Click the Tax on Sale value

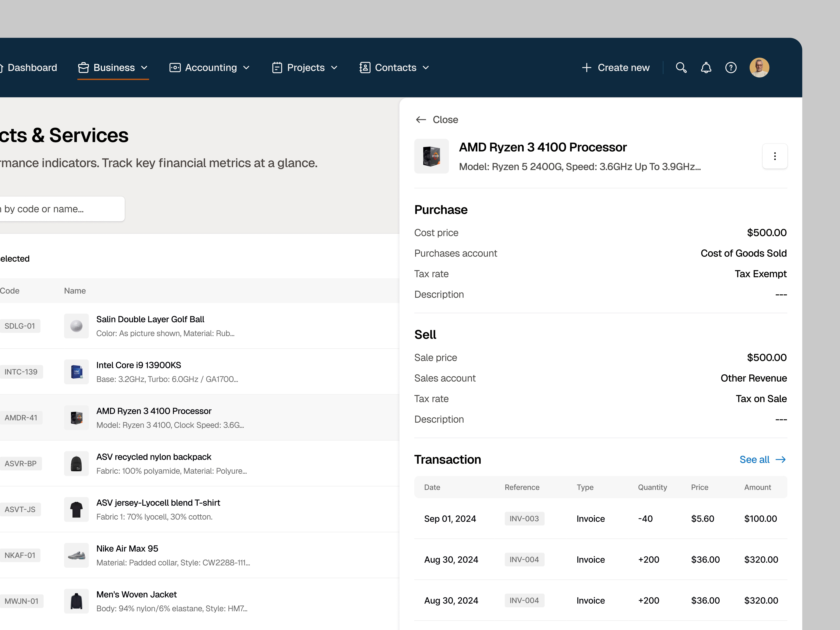pyautogui.click(x=761, y=399)
